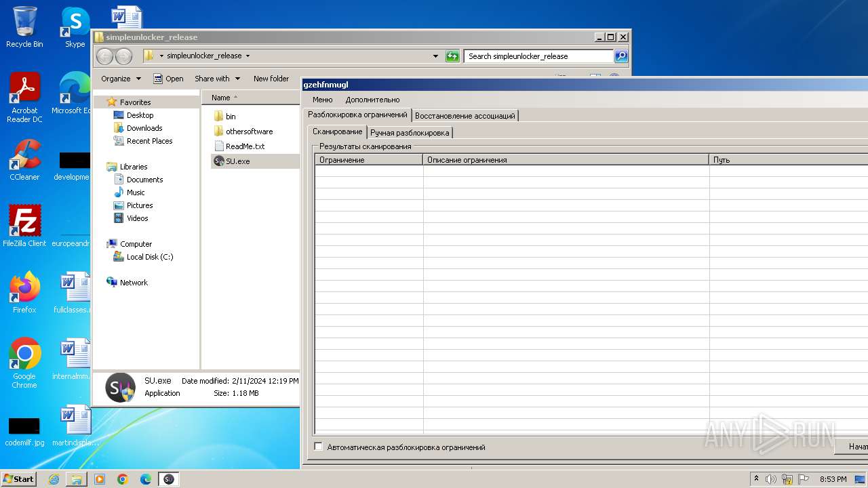Open CCleaner desktop shortcut
Screen dimensions: 868x488
click(24, 160)
